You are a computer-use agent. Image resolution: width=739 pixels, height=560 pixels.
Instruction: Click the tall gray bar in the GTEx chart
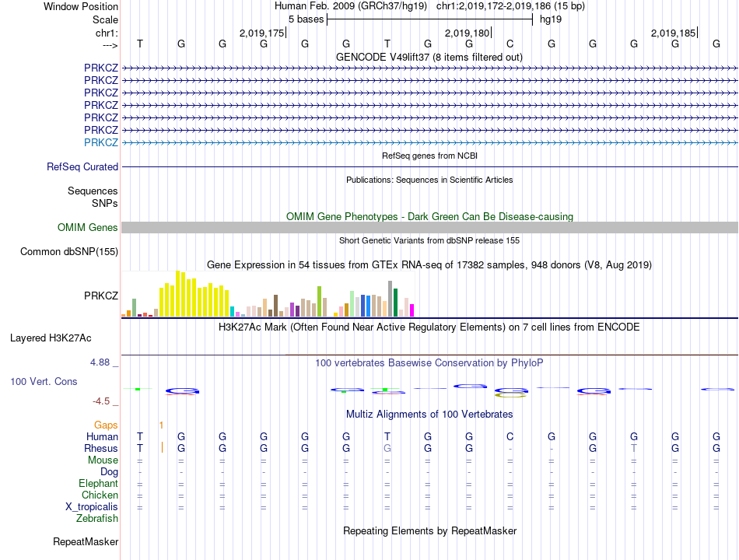tap(391, 299)
